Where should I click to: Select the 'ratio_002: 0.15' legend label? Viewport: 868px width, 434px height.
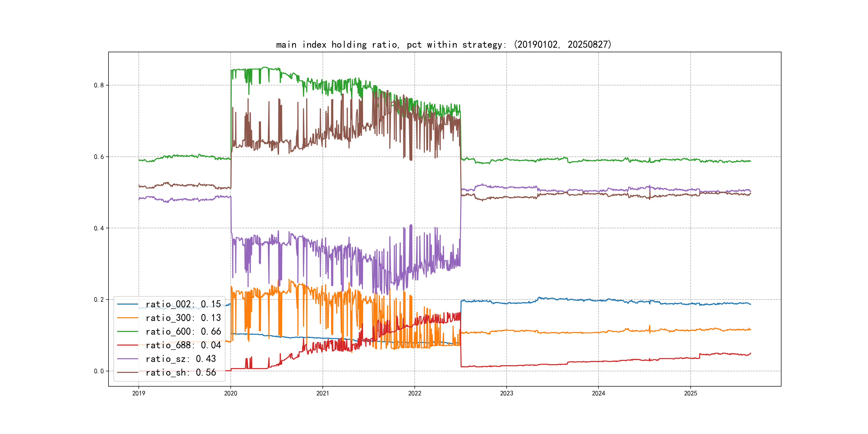183,304
